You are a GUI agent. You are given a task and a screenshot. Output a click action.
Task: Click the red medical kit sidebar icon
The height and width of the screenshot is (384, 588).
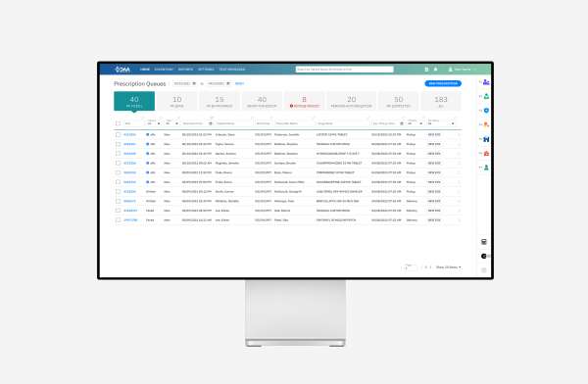[x=486, y=153]
